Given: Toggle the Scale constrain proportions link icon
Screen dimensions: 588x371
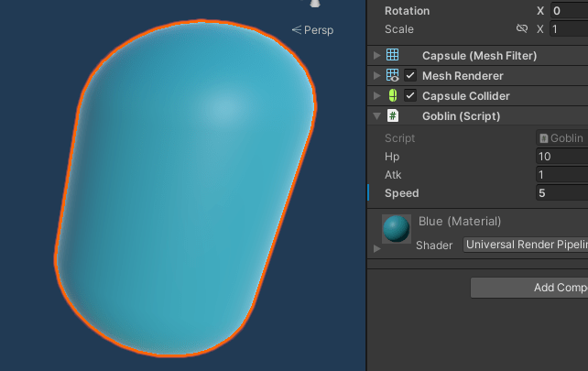Looking at the screenshot, I should click(522, 29).
